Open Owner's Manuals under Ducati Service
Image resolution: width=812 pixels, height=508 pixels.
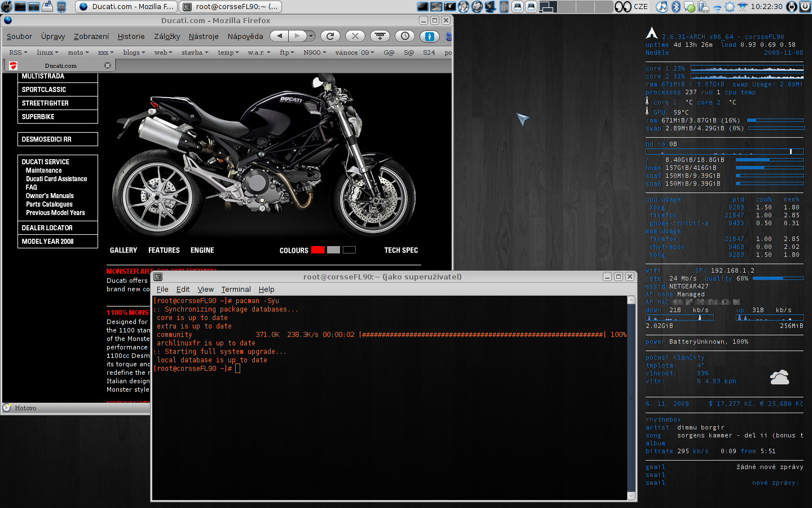(x=50, y=196)
